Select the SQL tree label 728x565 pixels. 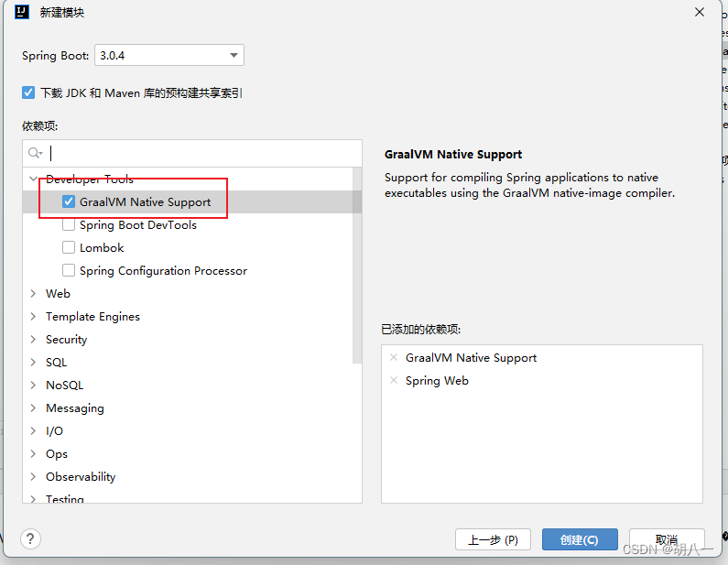tap(56, 362)
